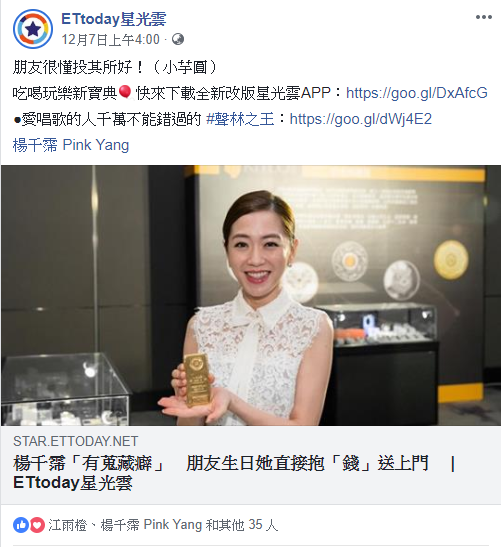Image resolution: width=501 pixels, height=547 pixels.
Task: Click the blue Like reaction icon
Action: pos(21,525)
